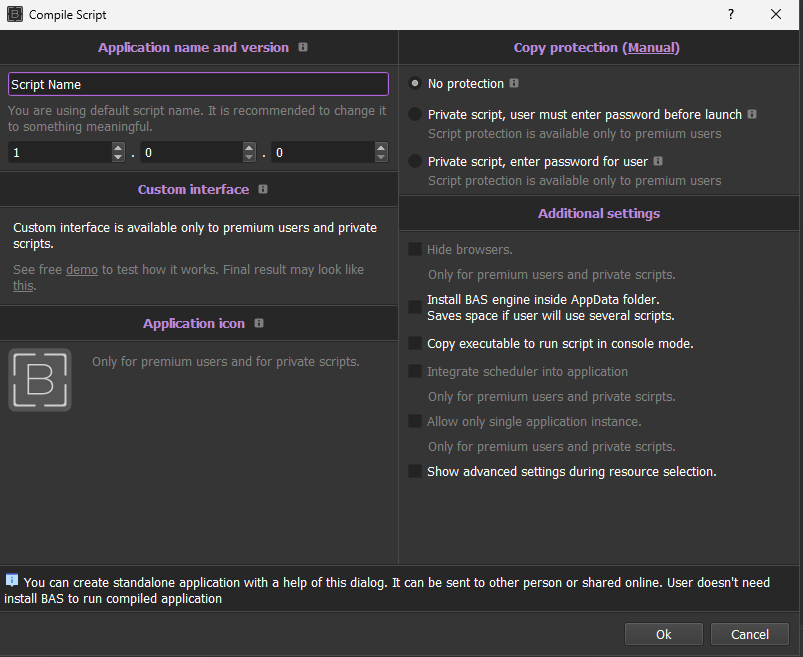This screenshot has width=803, height=657.
Task: Open info tooltip next to Application name and version
Action: [x=303, y=47]
